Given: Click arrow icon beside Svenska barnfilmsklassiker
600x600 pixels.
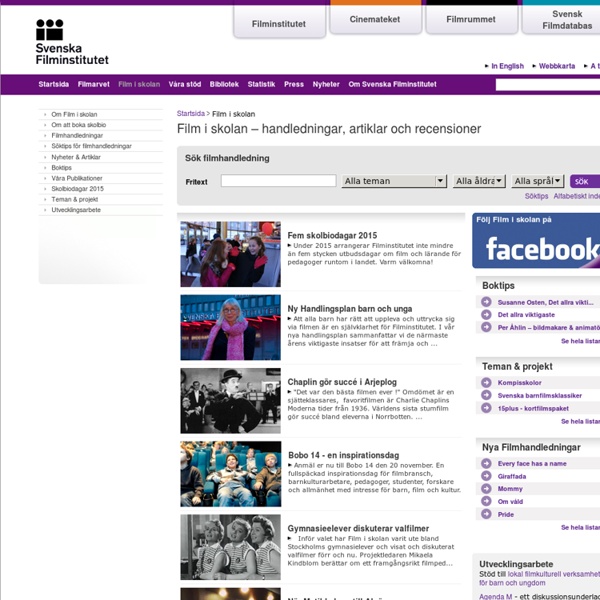Looking at the screenshot, I should [x=486, y=395].
